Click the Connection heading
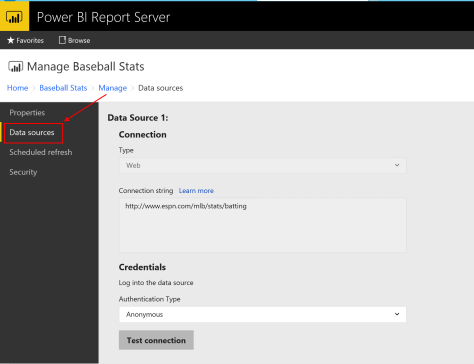Image resolution: width=474 pixels, height=364 pixels. (142, 134)
